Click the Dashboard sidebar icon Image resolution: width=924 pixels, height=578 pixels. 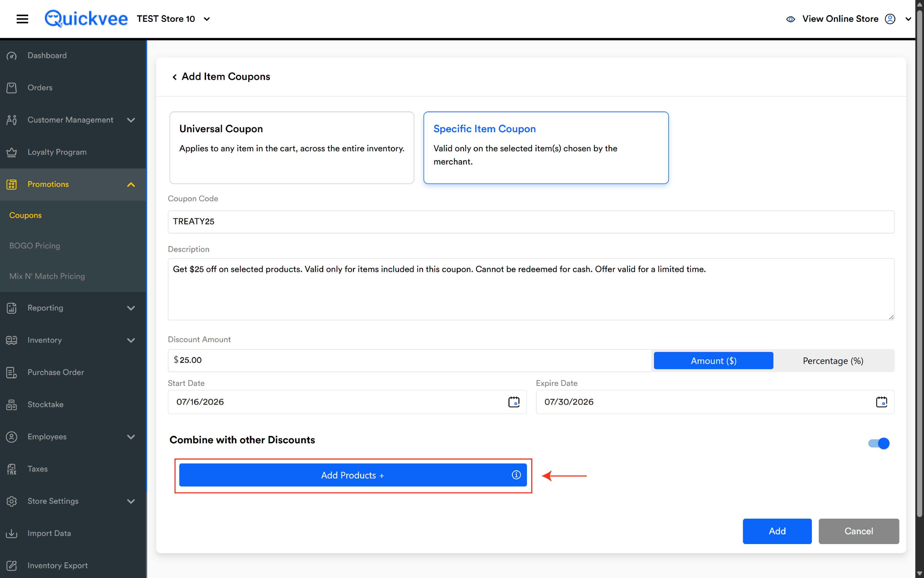coord(12,56)
